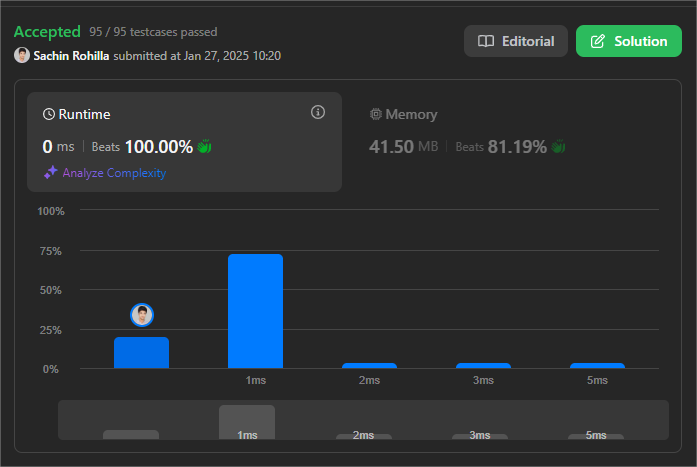Click the 1ms bar in the mini range selector
The image size is (697, 467).
247,422
